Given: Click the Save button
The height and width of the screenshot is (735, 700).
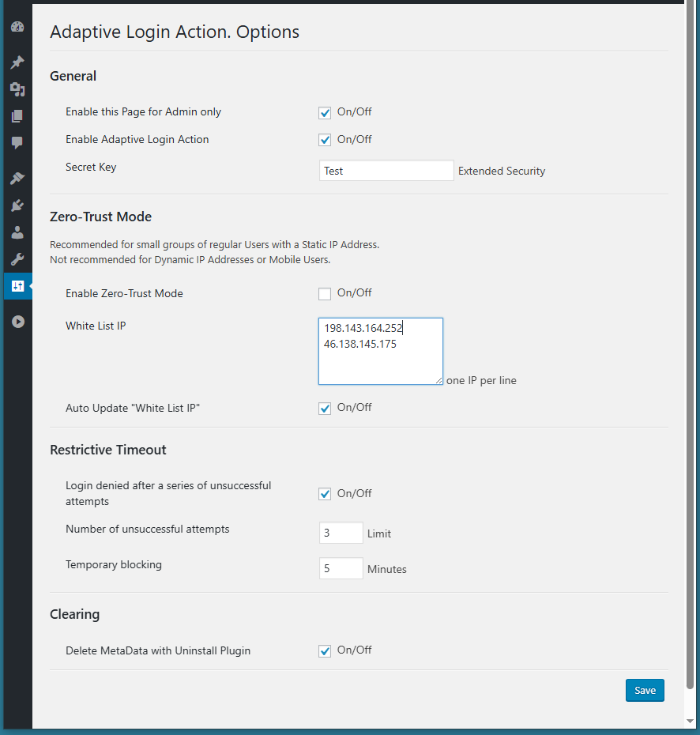Looking at the screenshot, I should click(645, 691).
